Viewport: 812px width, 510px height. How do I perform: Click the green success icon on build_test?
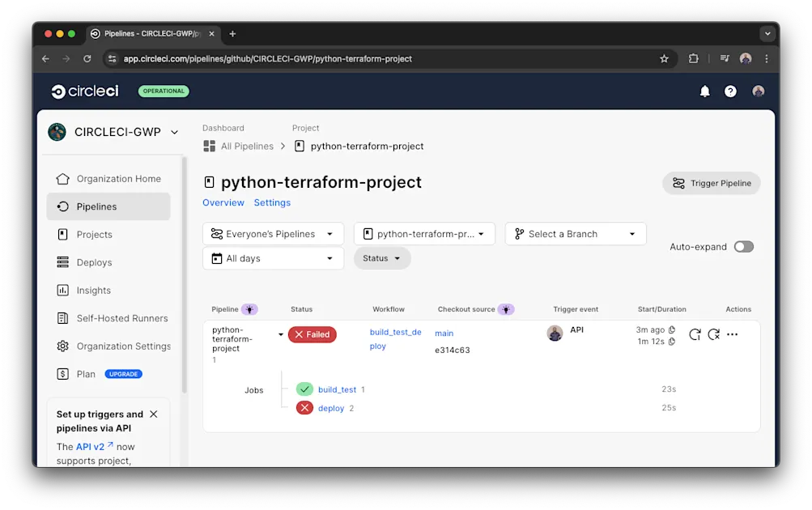304,389
